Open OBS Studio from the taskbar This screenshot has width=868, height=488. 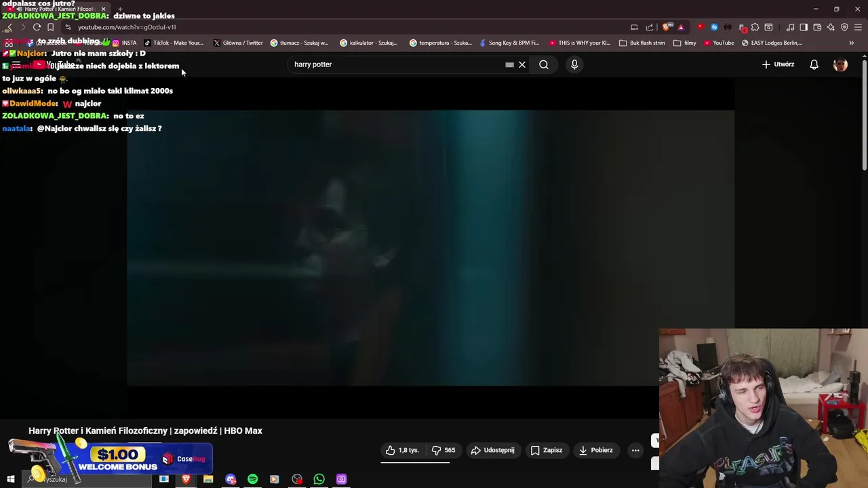point(297,479)
